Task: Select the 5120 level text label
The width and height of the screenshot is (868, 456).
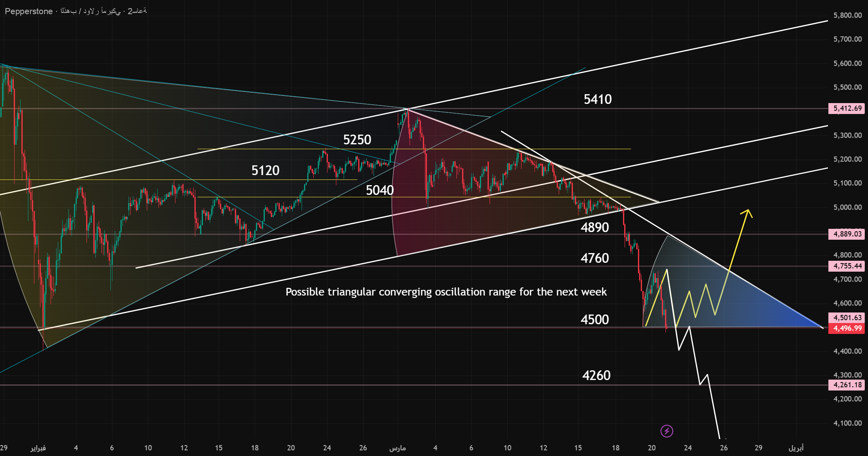Action: click(x=265, y=171)
